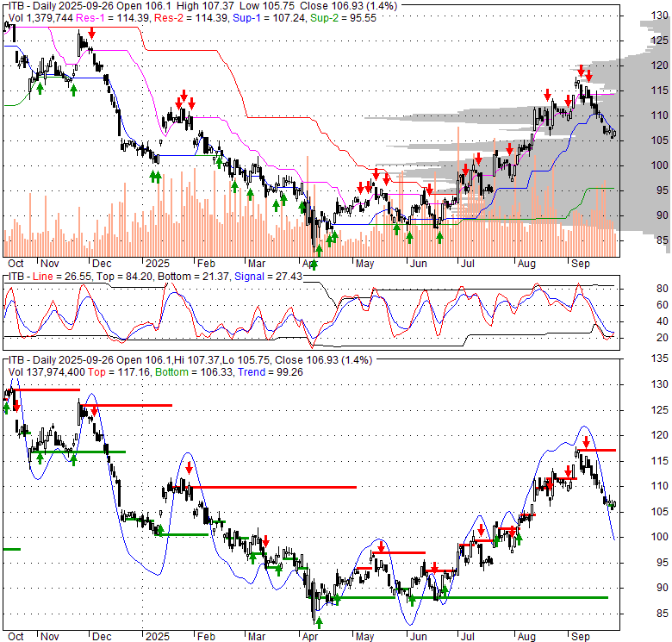Select the 60 level on the oscillator's scale
672x642 pixels.
pos(663,305)
